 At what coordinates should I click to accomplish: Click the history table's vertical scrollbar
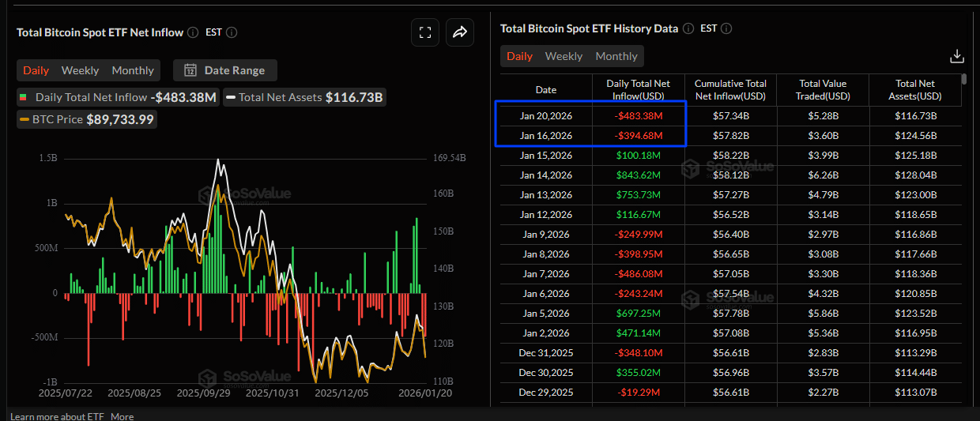[963, 79]
